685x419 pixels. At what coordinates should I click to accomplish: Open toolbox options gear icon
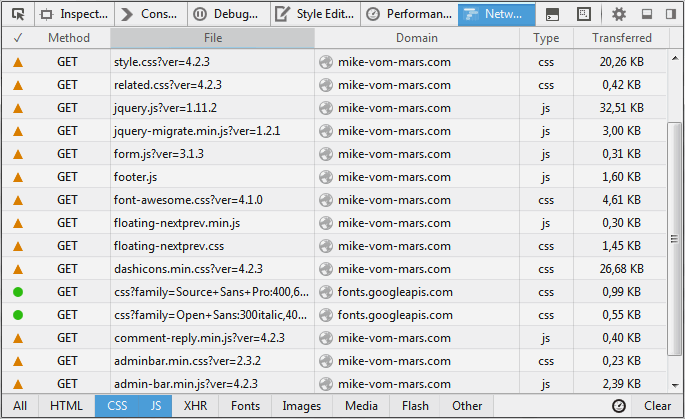(x=619, y=14)
